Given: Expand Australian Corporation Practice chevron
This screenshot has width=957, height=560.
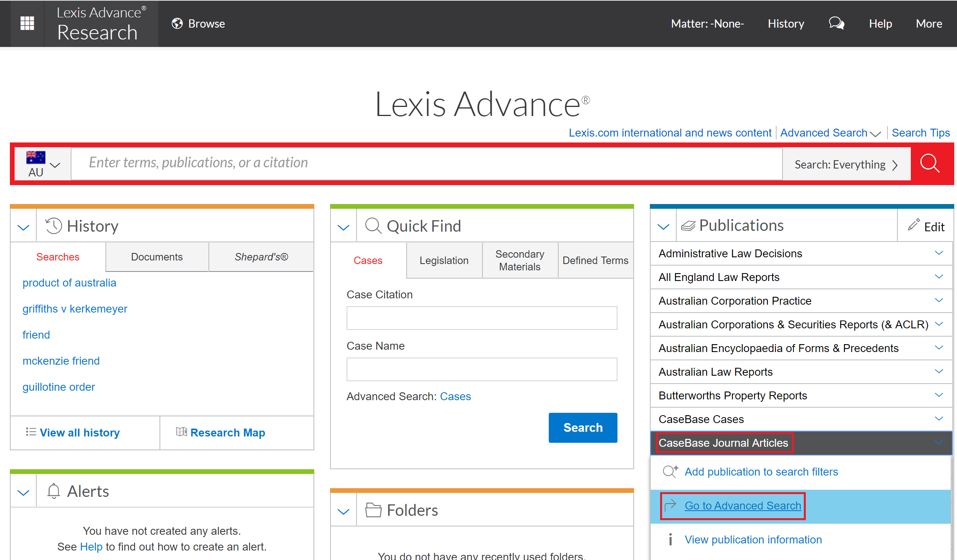Looking at the screenshot, I should coord(939,300).
